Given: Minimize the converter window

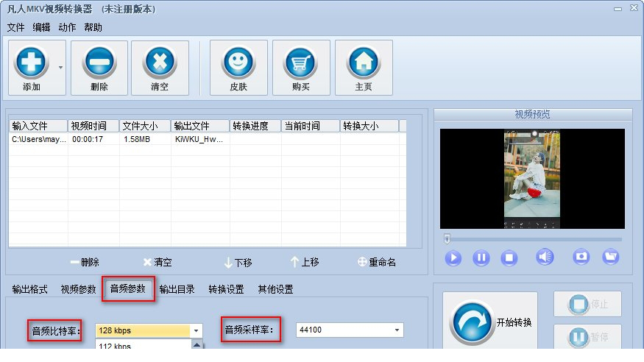Looking at the screenshot, I should tap(618, 9).
